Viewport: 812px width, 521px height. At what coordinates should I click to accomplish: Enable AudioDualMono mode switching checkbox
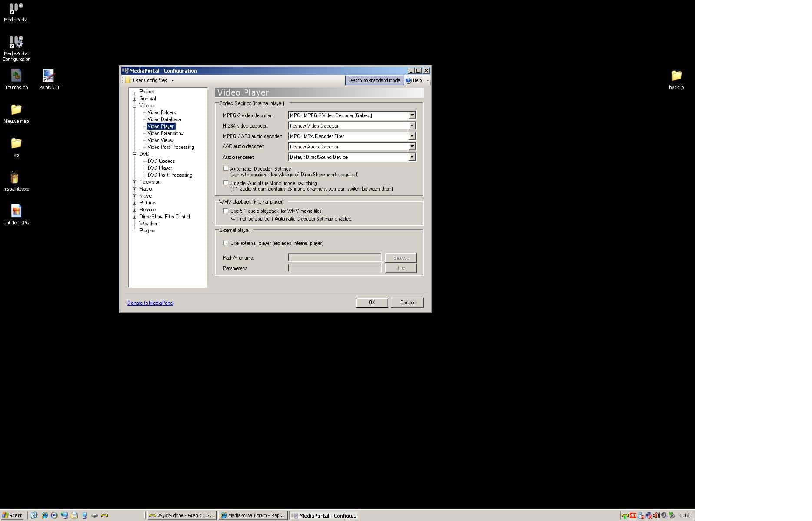[225, 183]
